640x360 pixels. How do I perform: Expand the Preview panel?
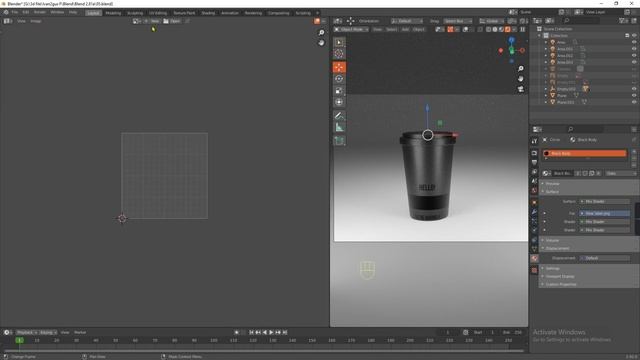click(553, 184)
